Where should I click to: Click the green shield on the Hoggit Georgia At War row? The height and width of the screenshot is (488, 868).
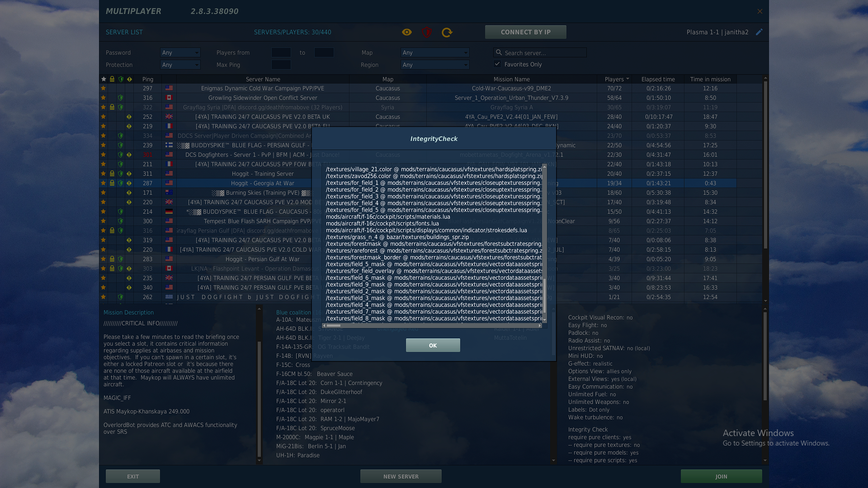point(121,183)
